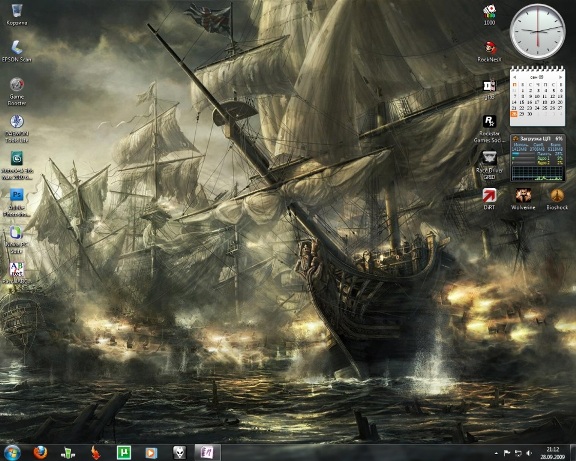
Task: Open the Game Booster desktop icon
Action: (x=17, y=91)
